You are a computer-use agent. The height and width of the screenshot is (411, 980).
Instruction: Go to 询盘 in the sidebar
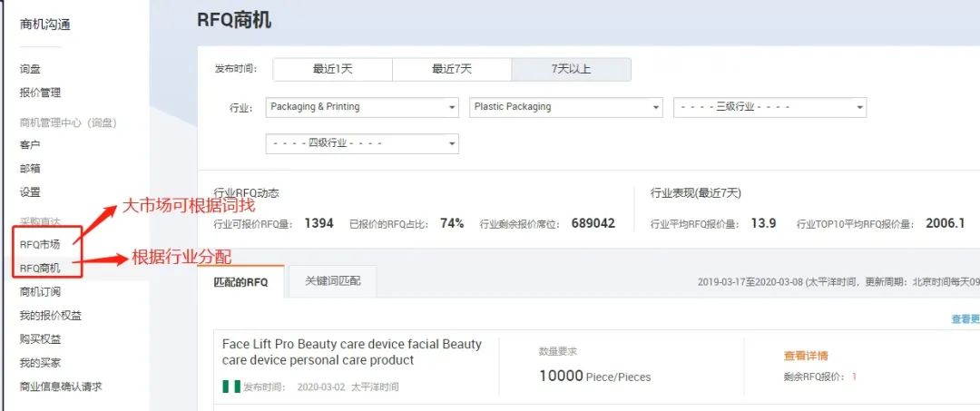pos(30,69)
